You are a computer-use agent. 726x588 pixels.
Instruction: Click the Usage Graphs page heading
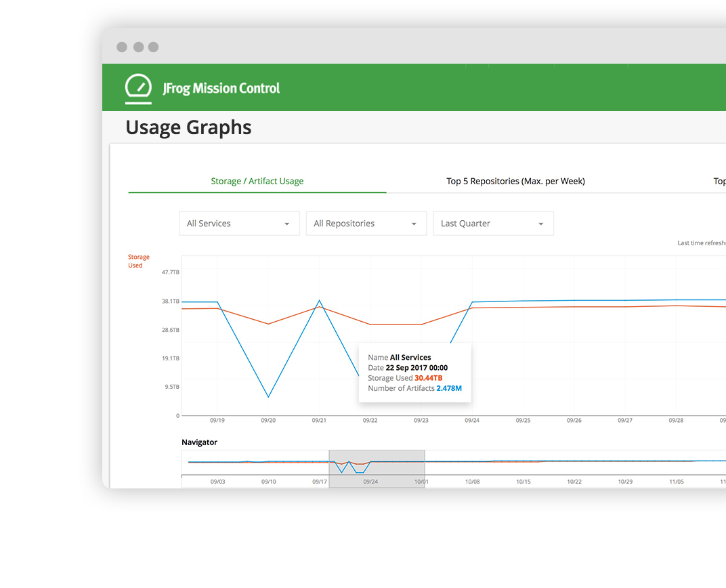188,128
